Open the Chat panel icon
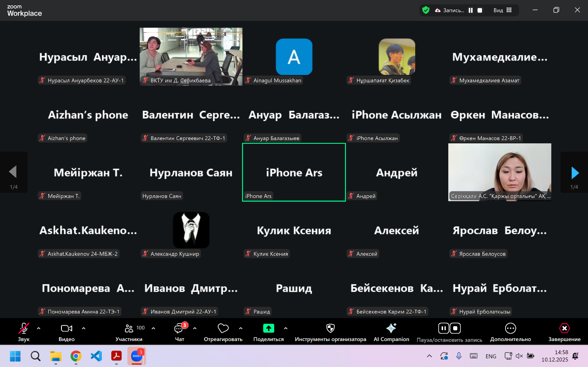588x367 pixels. [x=179, y=329]
